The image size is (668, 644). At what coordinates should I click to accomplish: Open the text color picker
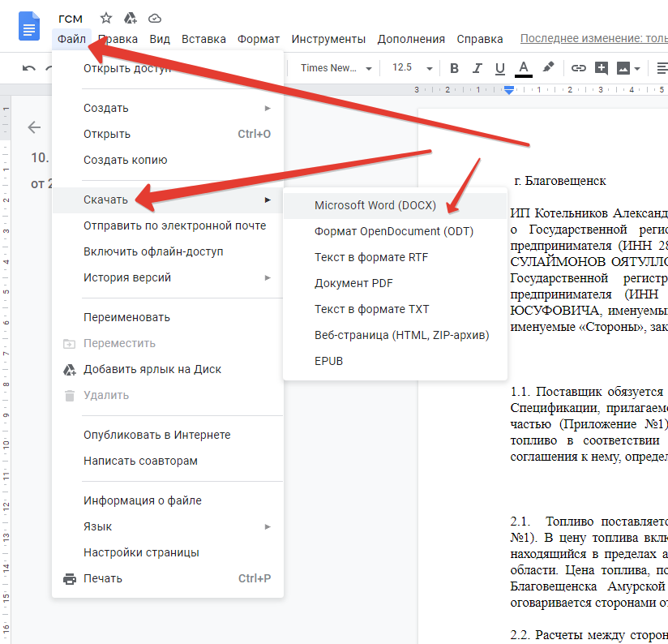[x=523, y=68]
